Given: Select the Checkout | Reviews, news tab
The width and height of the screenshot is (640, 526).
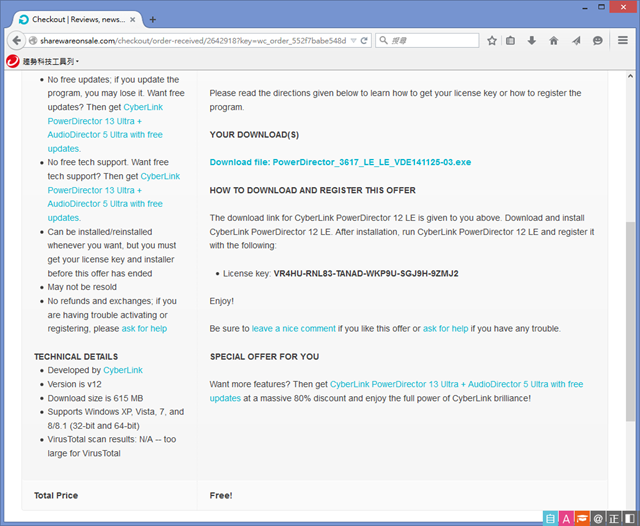Looking at the screenshot, I should 78,20.
